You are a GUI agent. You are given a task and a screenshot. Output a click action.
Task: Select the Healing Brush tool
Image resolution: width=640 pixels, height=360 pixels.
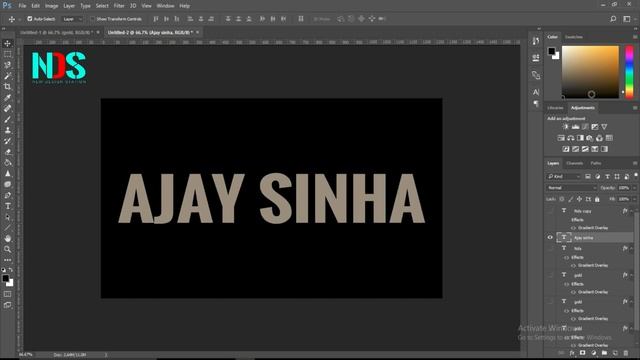tap(7, 109)
